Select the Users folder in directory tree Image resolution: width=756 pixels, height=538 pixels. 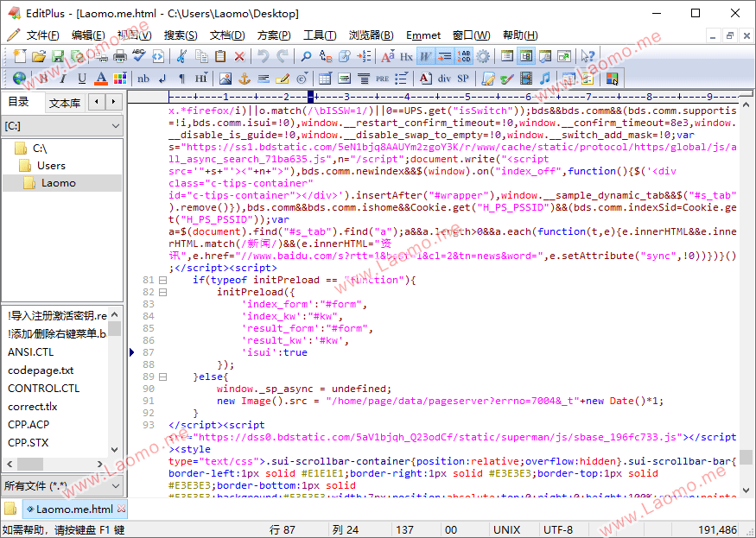pyautogui.click(x=51, y=165)
